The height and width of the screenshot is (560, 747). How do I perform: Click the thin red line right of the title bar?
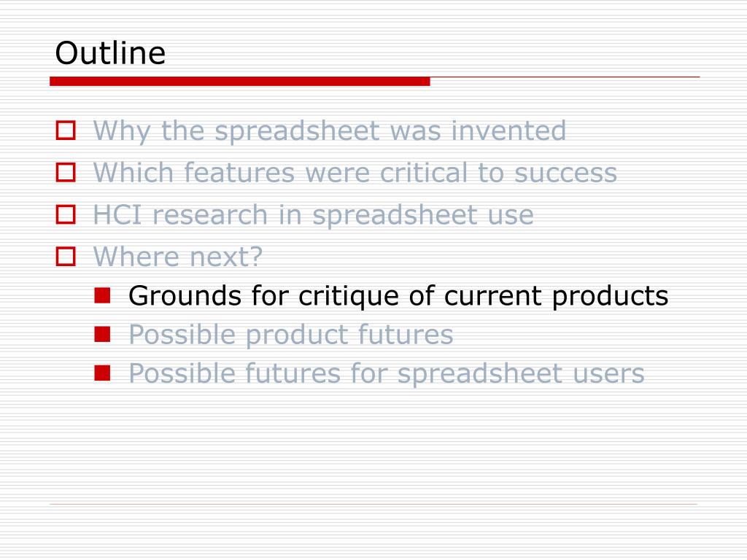[565, 77]
